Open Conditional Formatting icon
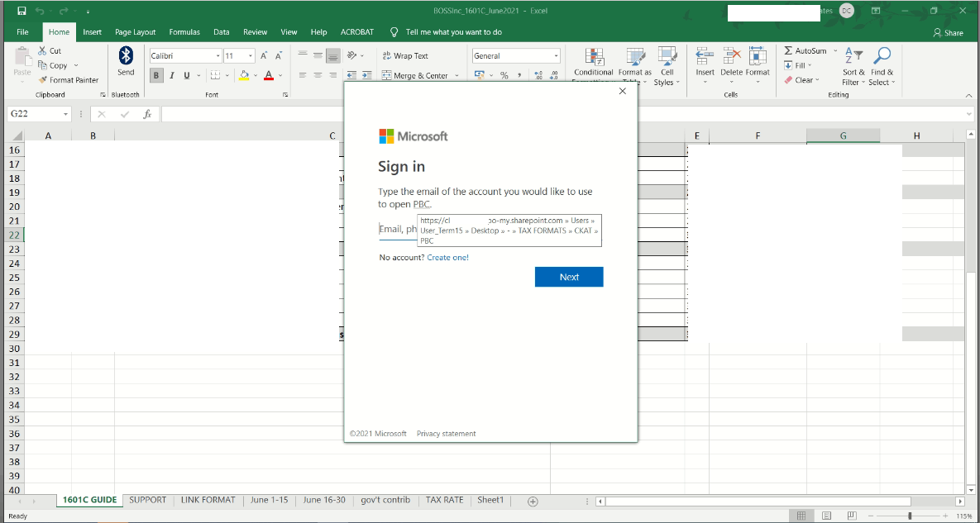Screen dimensions: 980x523 tap(594, 57)
